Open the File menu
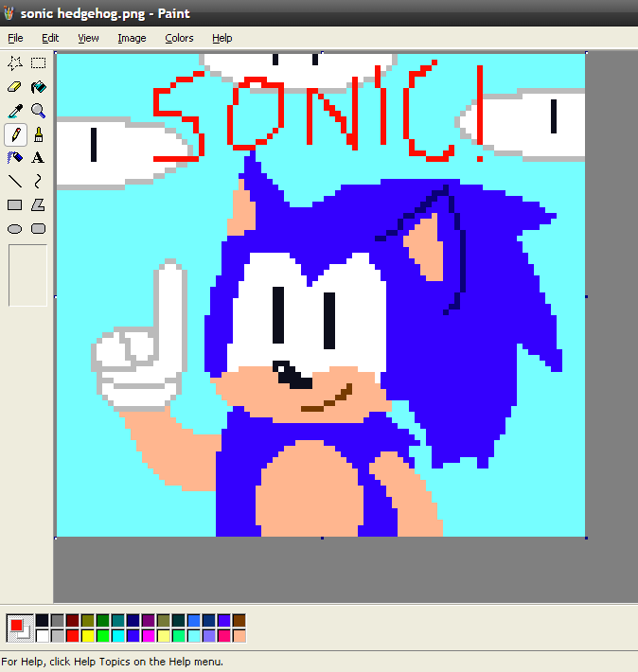 pyautogui.click(x=15, y=38)
